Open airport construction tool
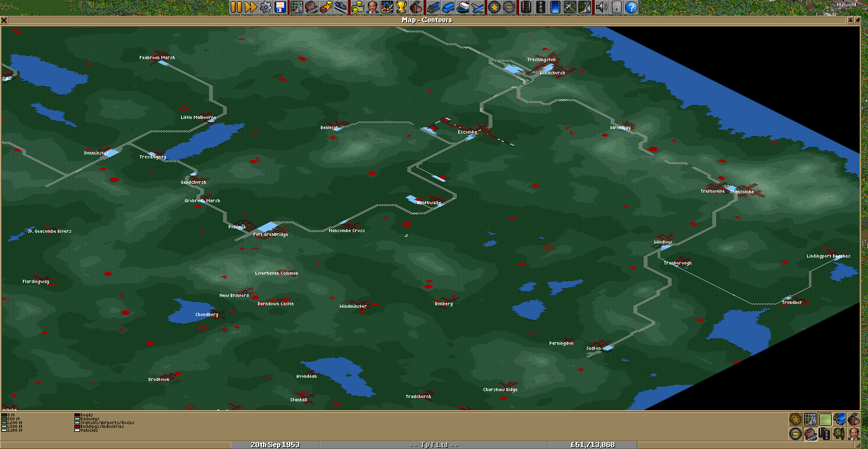 coord(570,8)
